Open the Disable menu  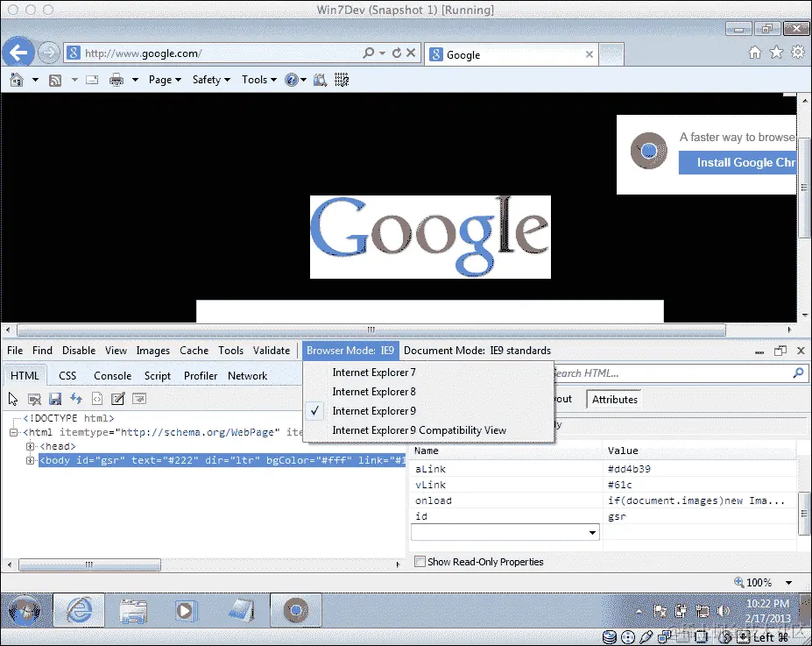[x=79, y=351]
